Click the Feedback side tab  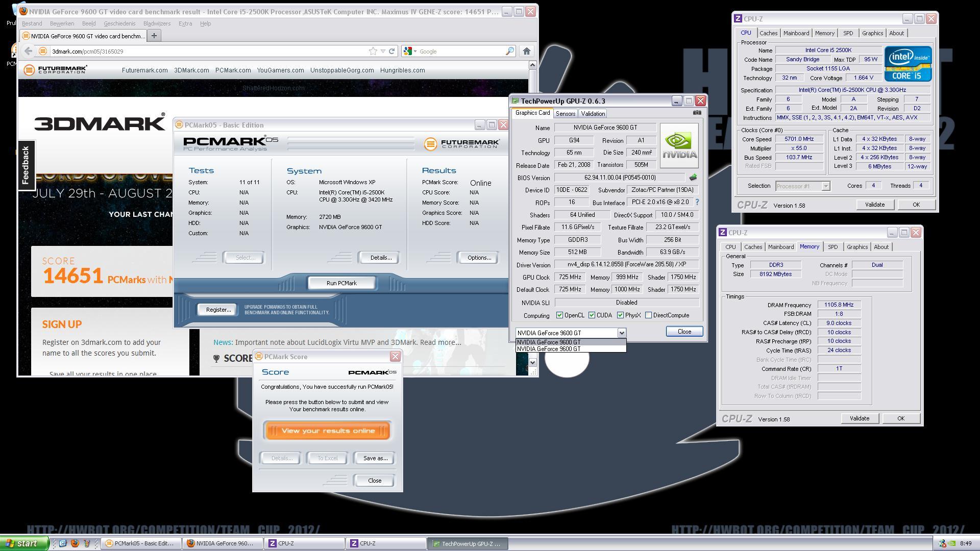click(x=27, y=165)
